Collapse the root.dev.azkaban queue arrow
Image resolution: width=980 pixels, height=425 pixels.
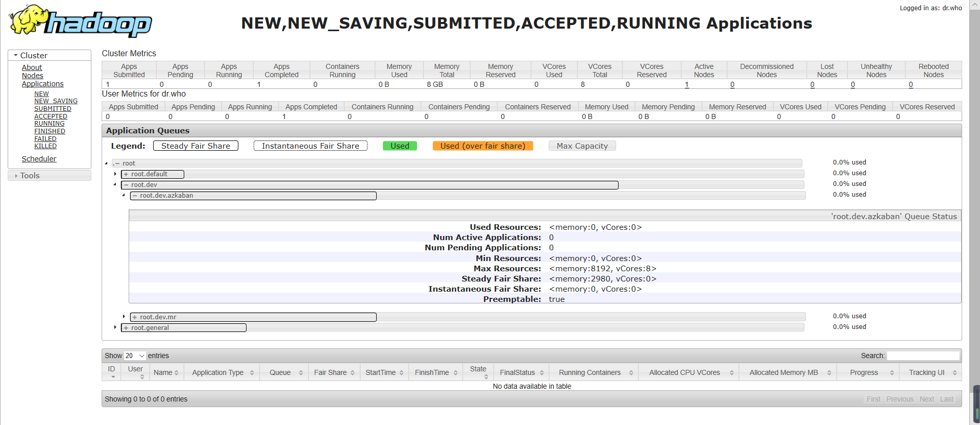coord(124,195)
